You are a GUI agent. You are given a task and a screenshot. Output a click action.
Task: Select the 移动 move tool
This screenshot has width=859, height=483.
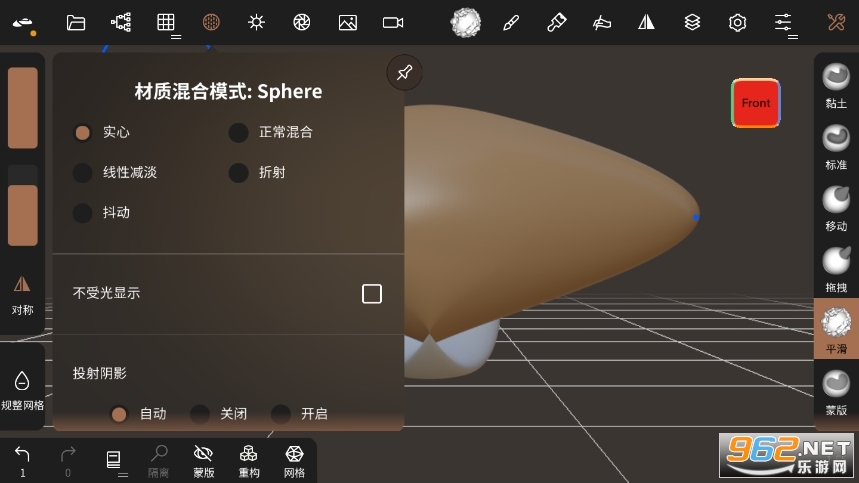tap(835, 207)
